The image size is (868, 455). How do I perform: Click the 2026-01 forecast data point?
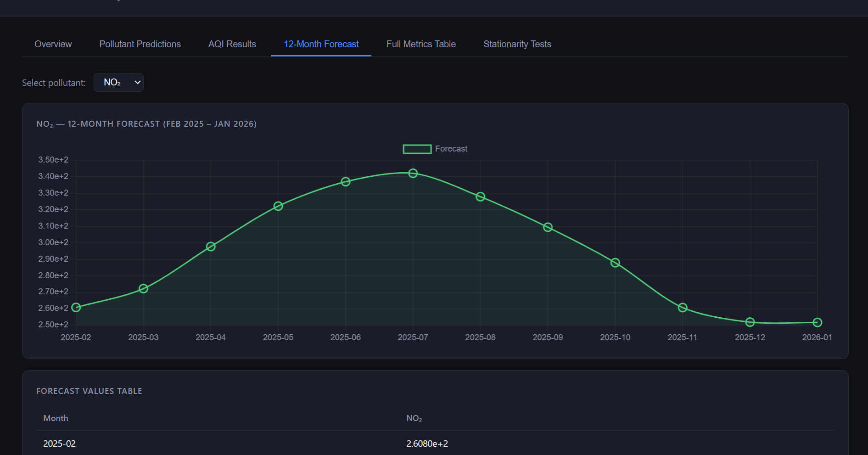coord(818,323)
